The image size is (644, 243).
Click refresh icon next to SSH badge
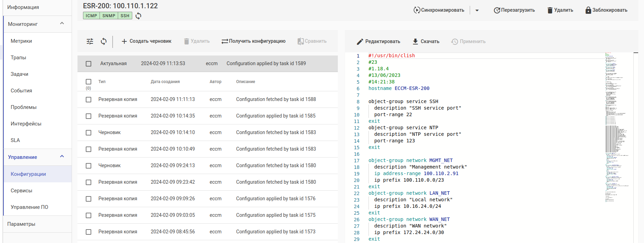pos(138,16)
